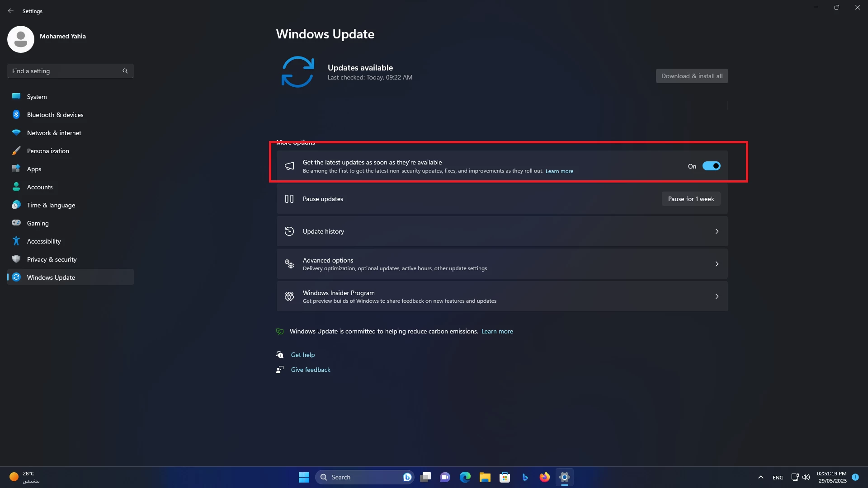This screenshot has width=868, height=488.
Task: Open File Explorer from the taskbar
Action: (x=485, y=477)
